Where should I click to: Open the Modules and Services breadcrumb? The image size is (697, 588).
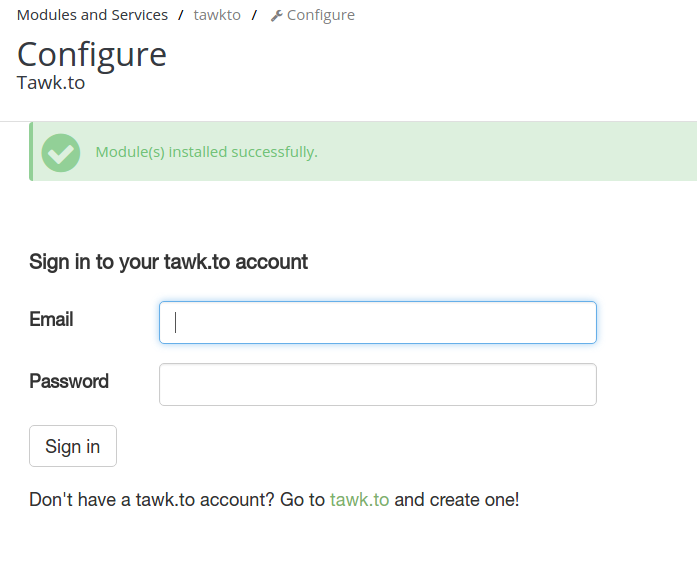click(92, 15)
